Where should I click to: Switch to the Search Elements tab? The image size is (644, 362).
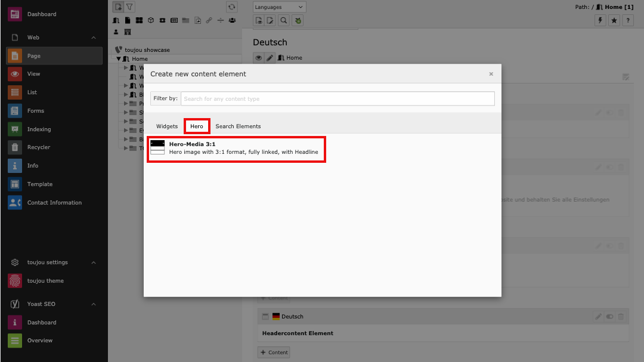pos(238,126)
